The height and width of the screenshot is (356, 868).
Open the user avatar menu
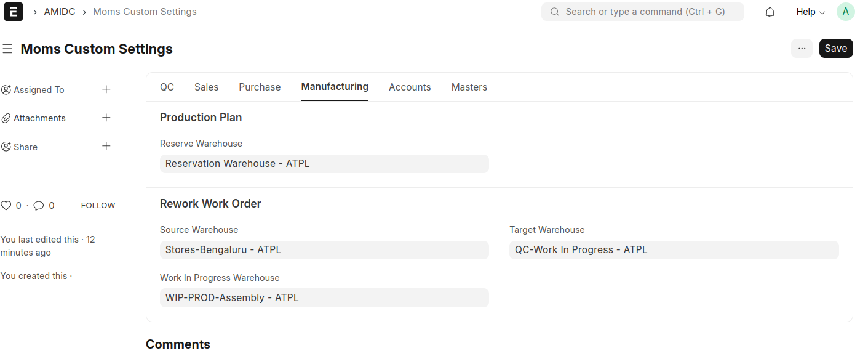pos(845,12)
